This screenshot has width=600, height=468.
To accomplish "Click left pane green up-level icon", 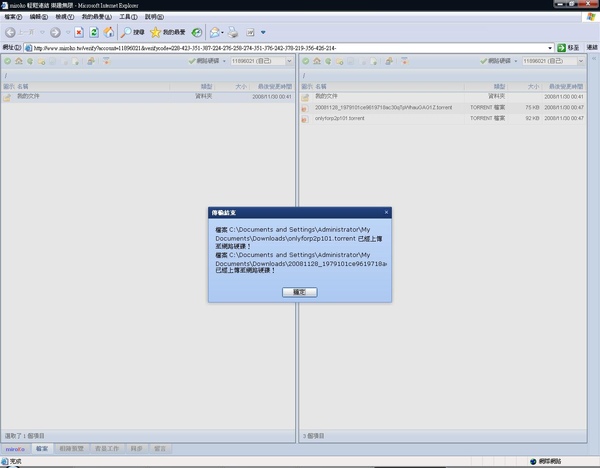I will (30, 61).
